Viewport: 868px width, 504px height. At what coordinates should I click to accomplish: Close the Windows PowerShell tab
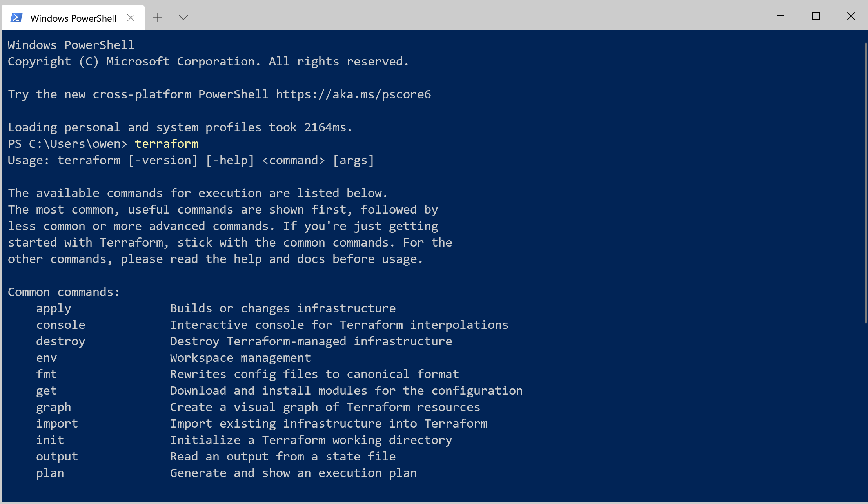coord(131,17)
